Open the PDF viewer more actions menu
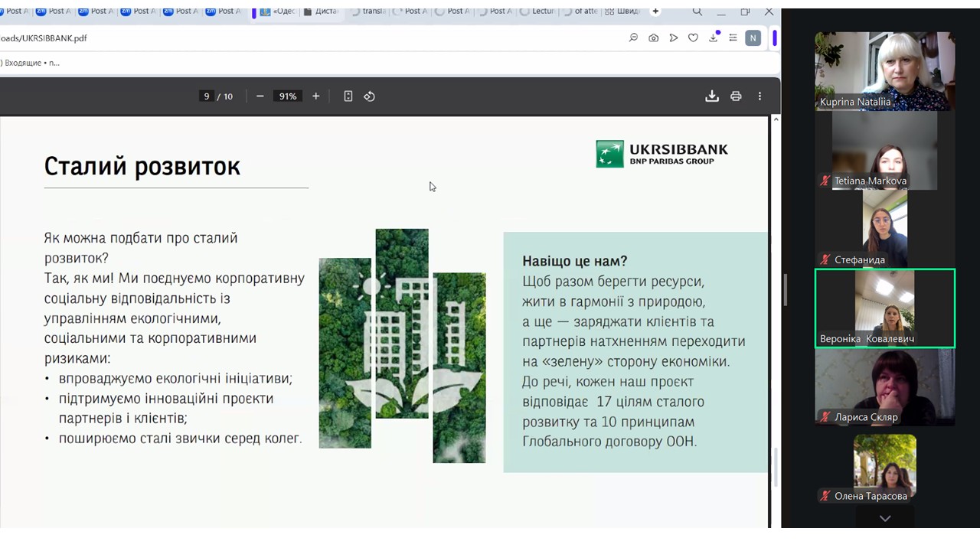The image size is (980, 551). (x=759, y=96)
